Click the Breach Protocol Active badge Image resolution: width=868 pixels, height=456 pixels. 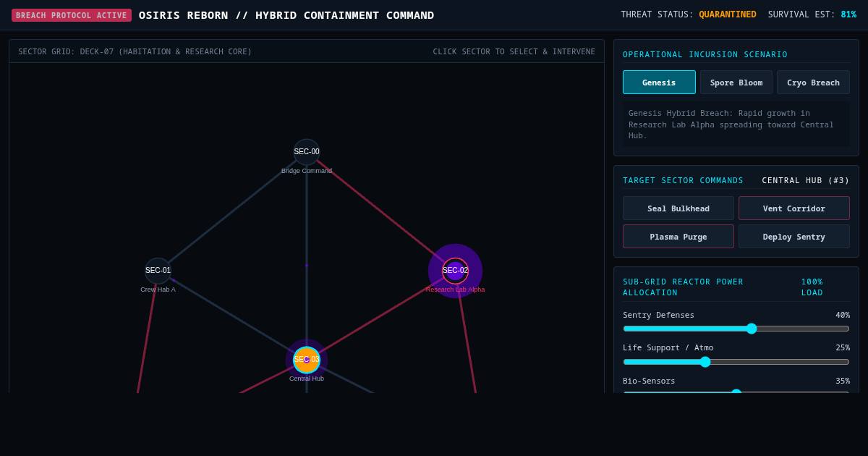point(72,15)
